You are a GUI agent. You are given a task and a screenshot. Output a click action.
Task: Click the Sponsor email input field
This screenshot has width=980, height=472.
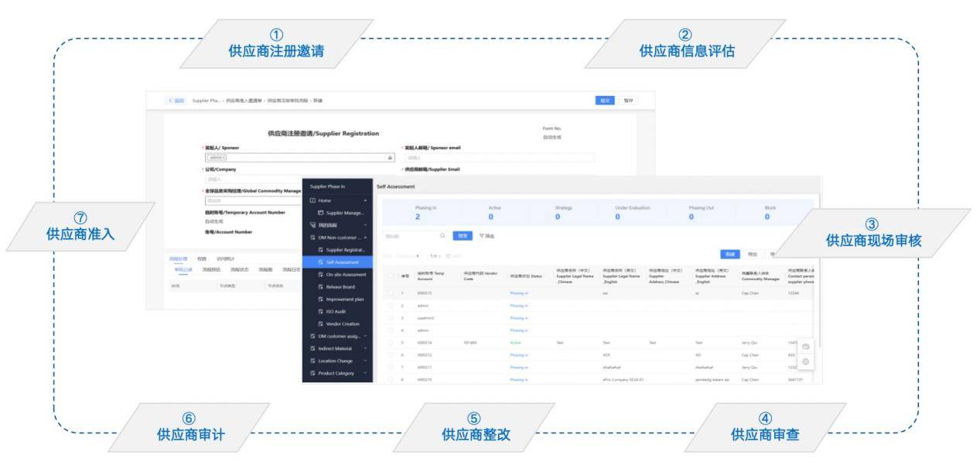click(x=498, y=157)
